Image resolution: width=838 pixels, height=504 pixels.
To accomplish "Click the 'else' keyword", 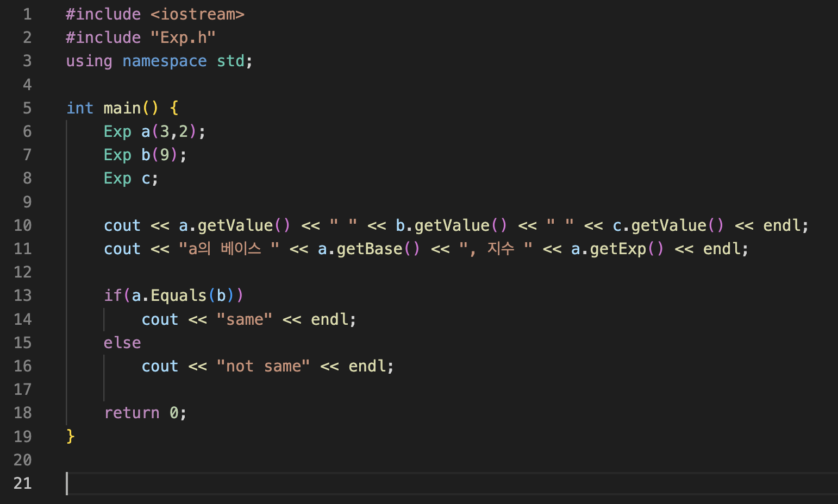I will [x=122, y=343].
